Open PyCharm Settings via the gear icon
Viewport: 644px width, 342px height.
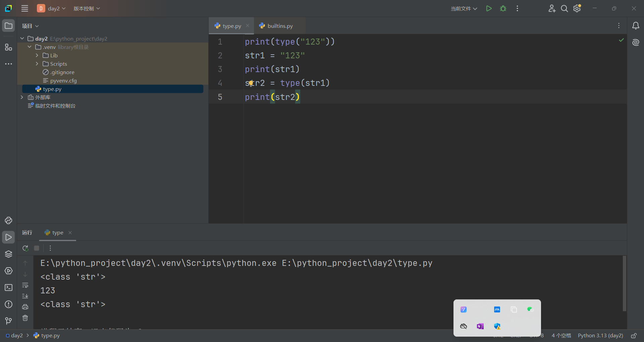(x=577, y=8)
